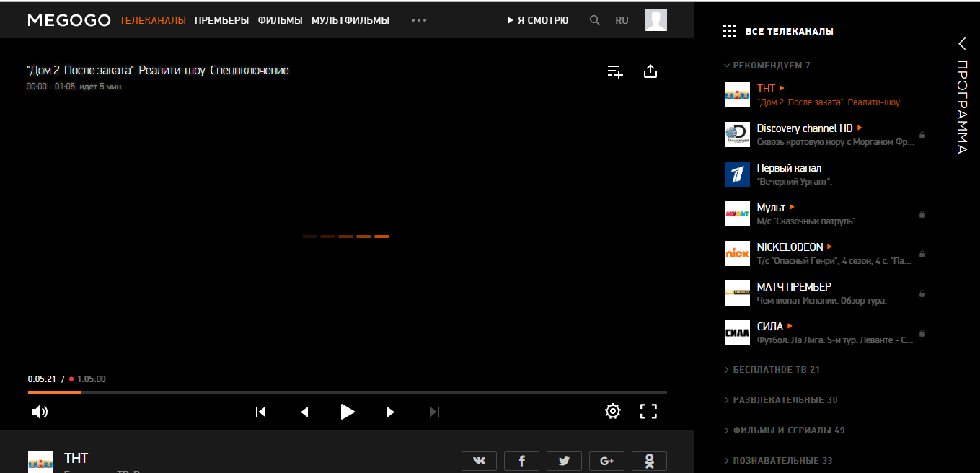Share on Twitter

564,461
